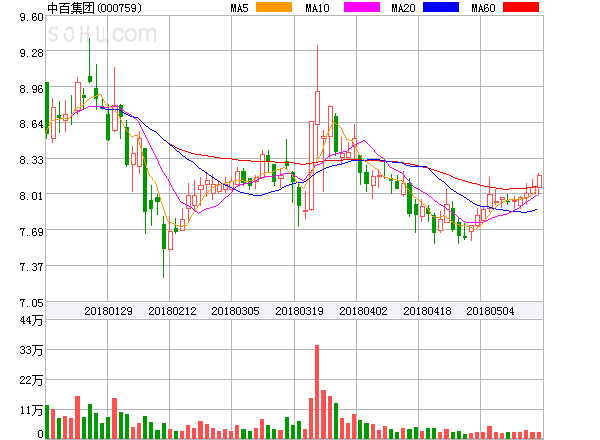
Task: Click the 8.33 price axis label
Action: (x=31, y=160)
